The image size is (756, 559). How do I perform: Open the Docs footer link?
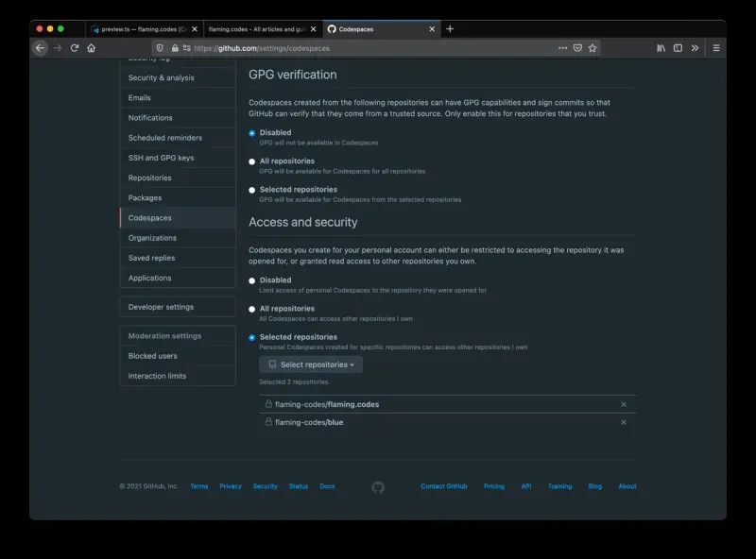(327, 486)
